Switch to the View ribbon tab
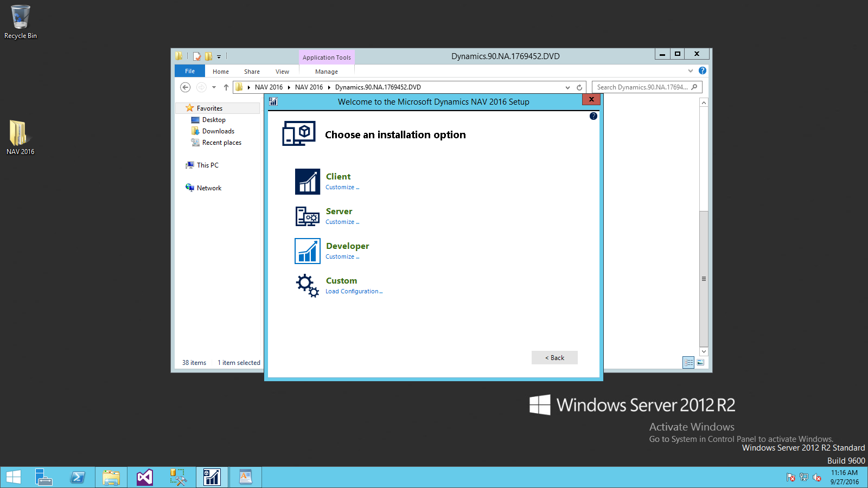The width and height of the screenshot is (868, 488). point(282,72)
